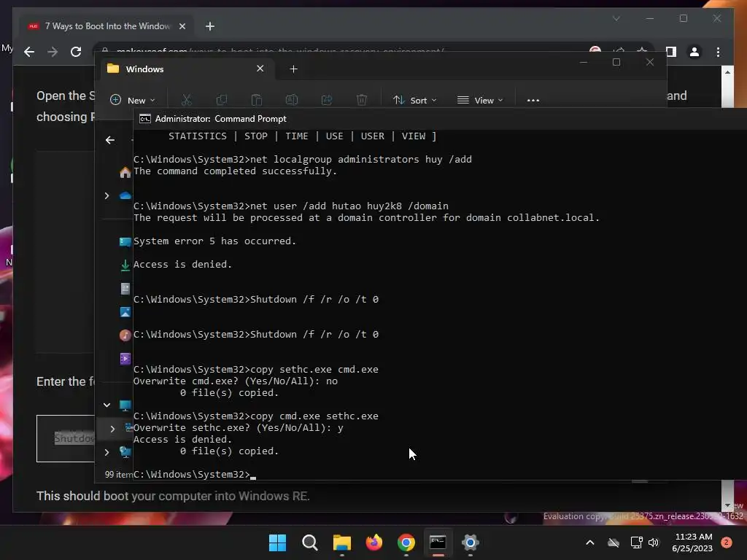The height and width of the screenshot is (560, 747).
Task: Open Chrome from taskbar
Action: 406,542
